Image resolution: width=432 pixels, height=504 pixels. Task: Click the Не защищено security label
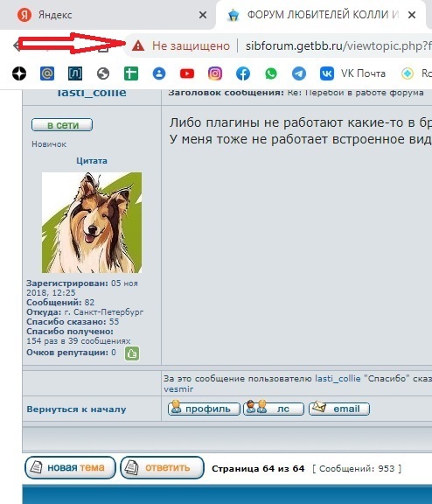[x=191, y=45]
